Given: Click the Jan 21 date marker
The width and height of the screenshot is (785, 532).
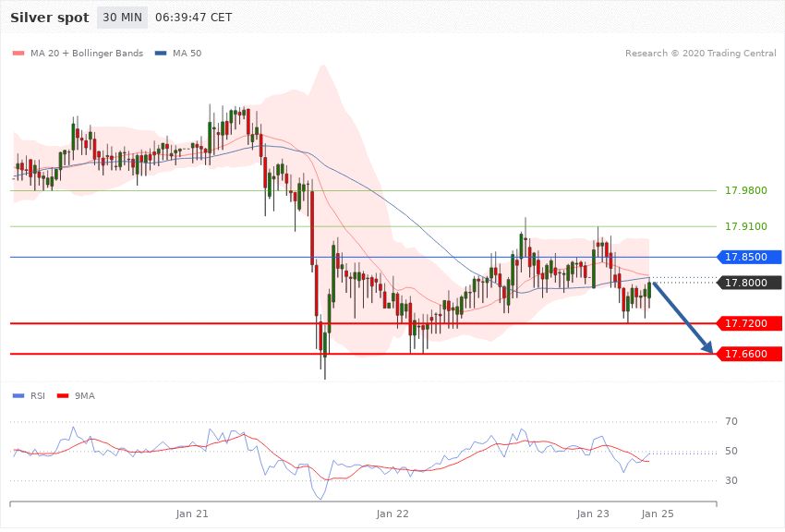Looking at the screenshot, I should (192, 513).
